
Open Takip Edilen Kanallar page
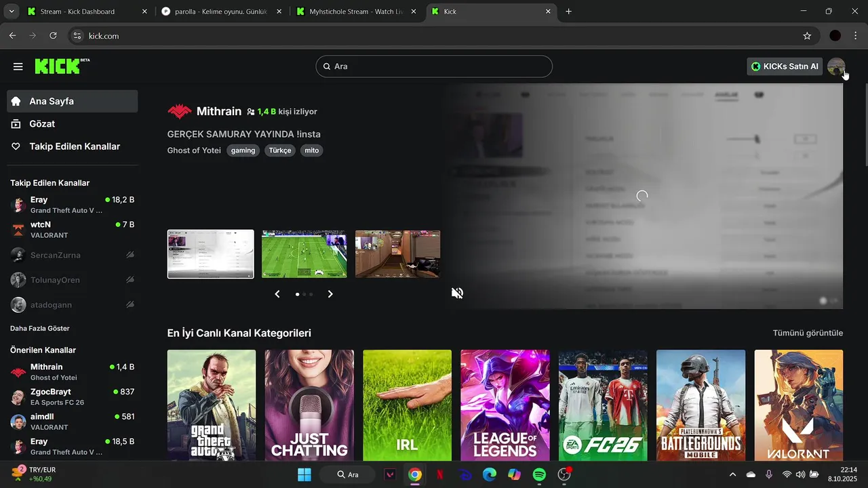tap(72, 146)
